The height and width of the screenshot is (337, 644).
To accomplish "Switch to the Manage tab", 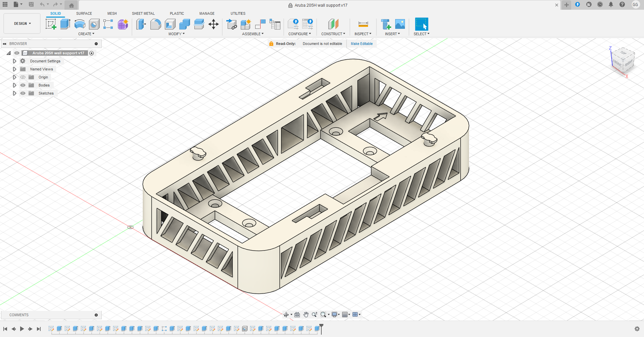I will 207,13.
